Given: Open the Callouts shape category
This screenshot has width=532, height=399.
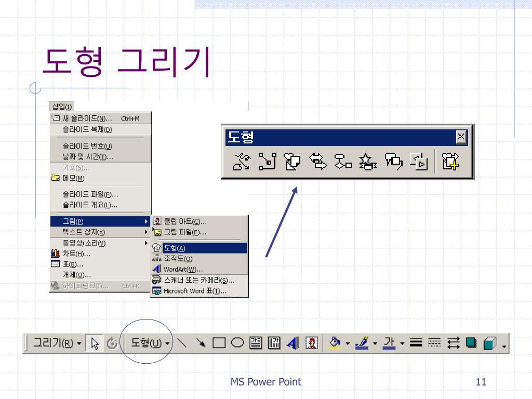Looking at the screenshot, I should tap(394, 161).
